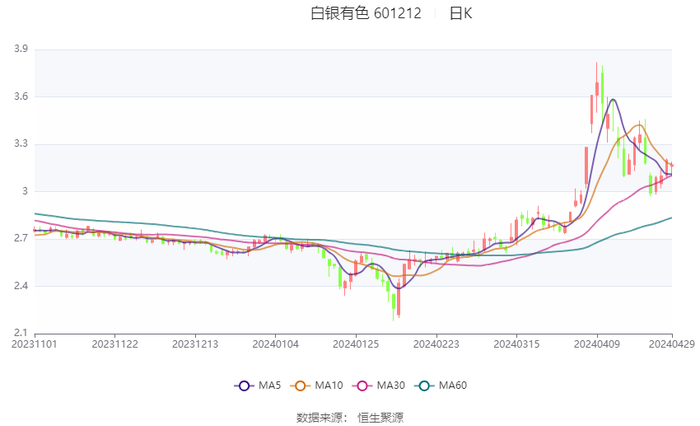Toggle the MA60 teal legend circle icon
Screen dimensions: 700x426
tap(424, 386)
